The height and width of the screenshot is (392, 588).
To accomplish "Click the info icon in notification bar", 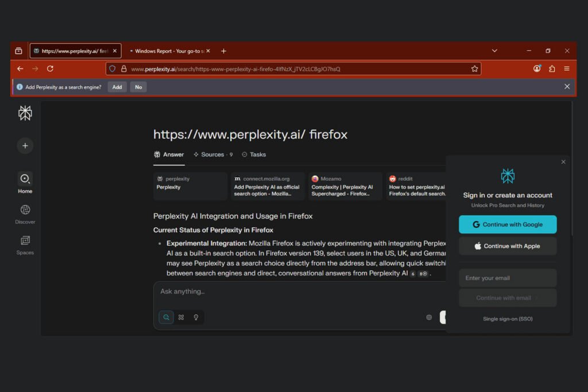I will point(20,87).
